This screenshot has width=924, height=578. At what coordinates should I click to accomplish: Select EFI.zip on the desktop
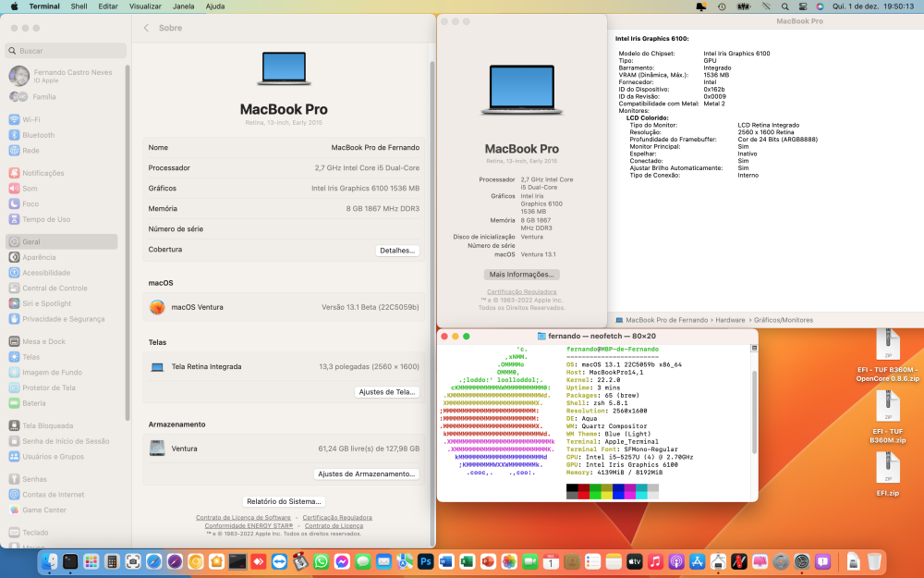coord(887,474)
